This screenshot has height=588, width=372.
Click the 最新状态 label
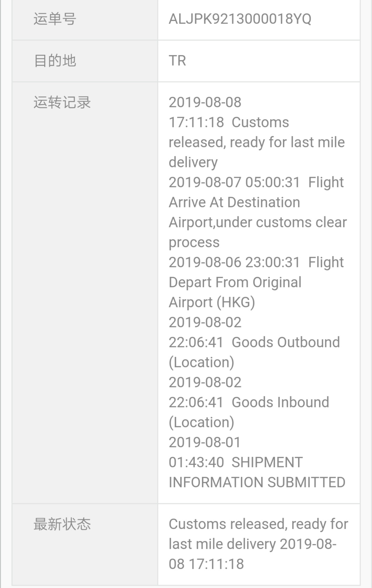[62, 524]
